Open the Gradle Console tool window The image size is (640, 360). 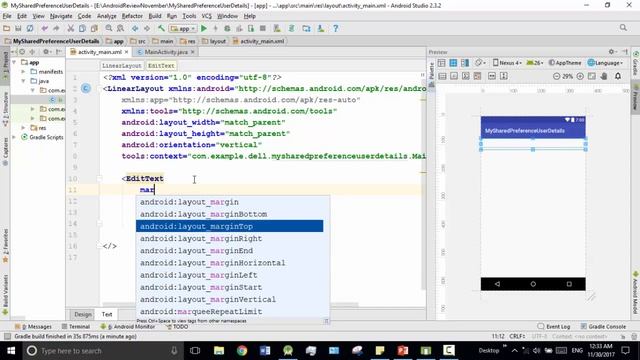click(603, 327)
